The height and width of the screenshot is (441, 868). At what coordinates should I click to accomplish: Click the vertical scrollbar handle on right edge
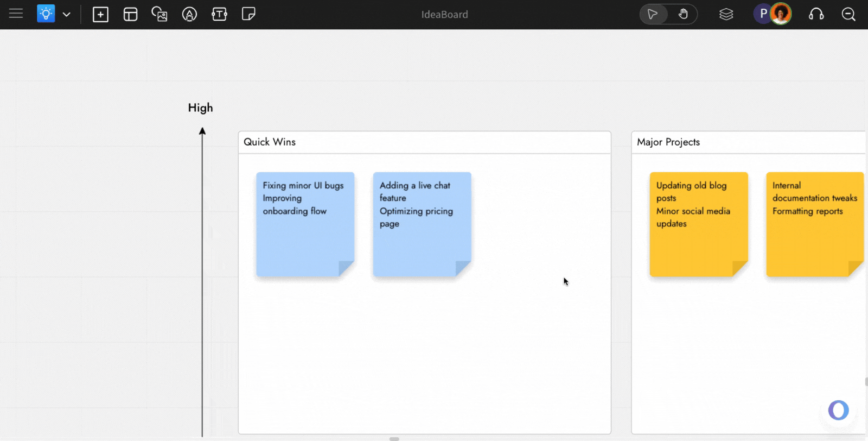pyautogui.click(x=866, y=382)
